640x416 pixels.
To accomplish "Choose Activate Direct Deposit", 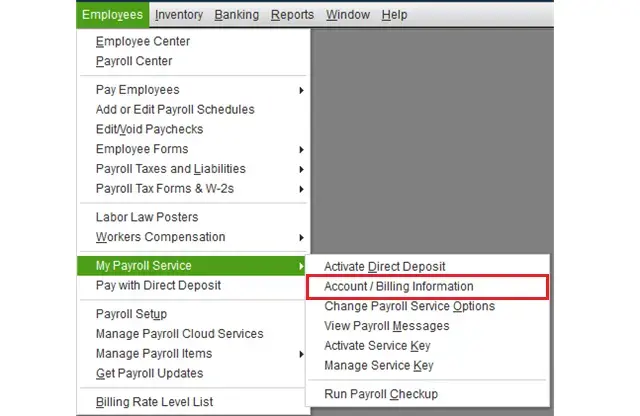I will click(384, 267).
